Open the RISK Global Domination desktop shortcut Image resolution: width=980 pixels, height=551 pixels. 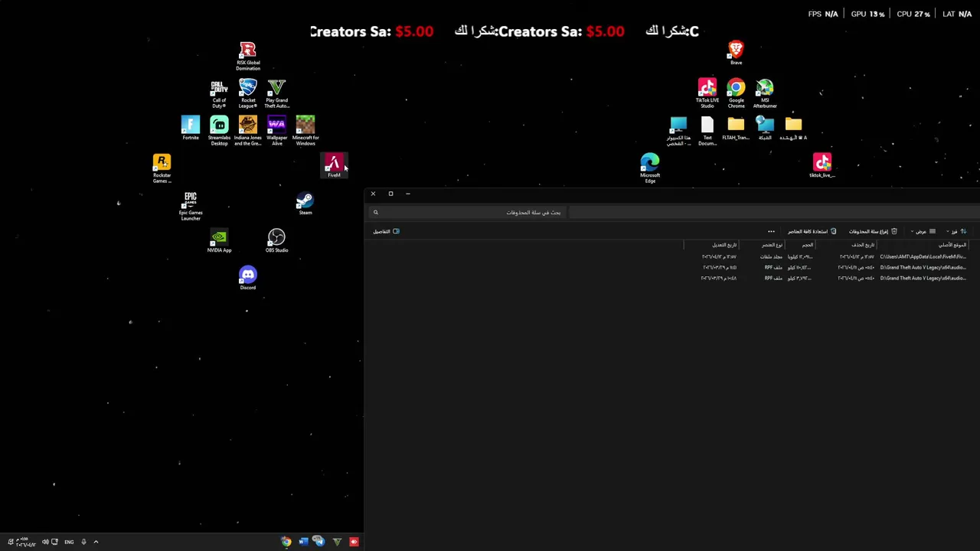tap(247, 57)
